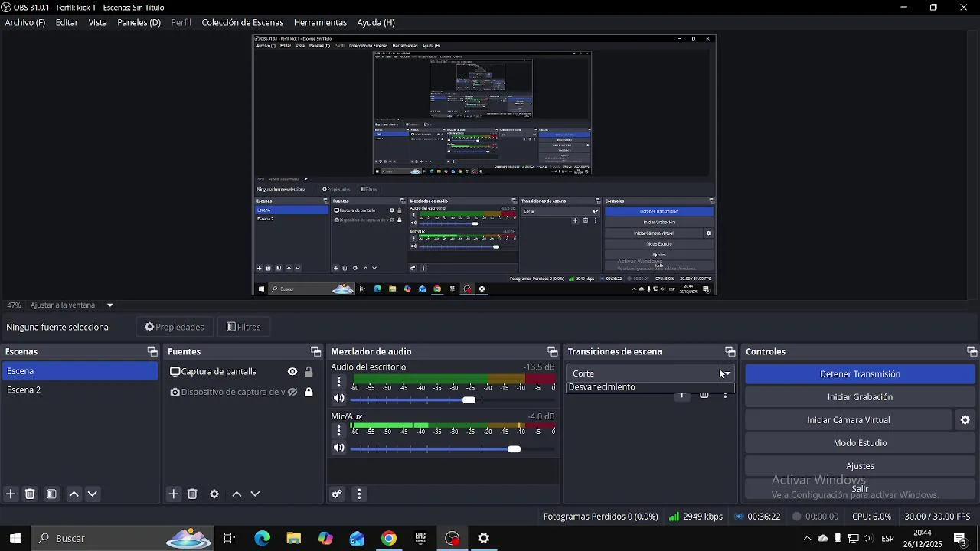Open the Ayuda (H) menu
The height and width of the screenshot is (551, 980).
[x=376, y=23]
